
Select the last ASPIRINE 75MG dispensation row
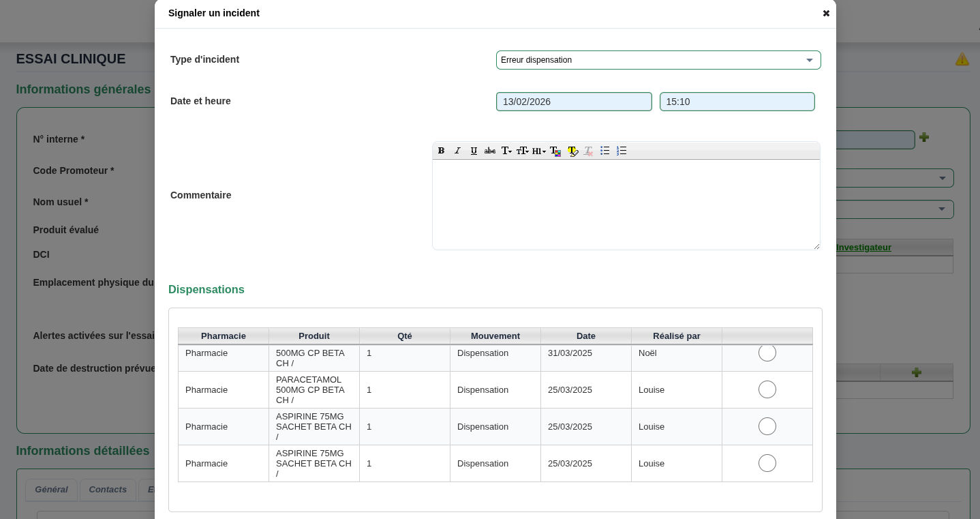click(767, 464)
